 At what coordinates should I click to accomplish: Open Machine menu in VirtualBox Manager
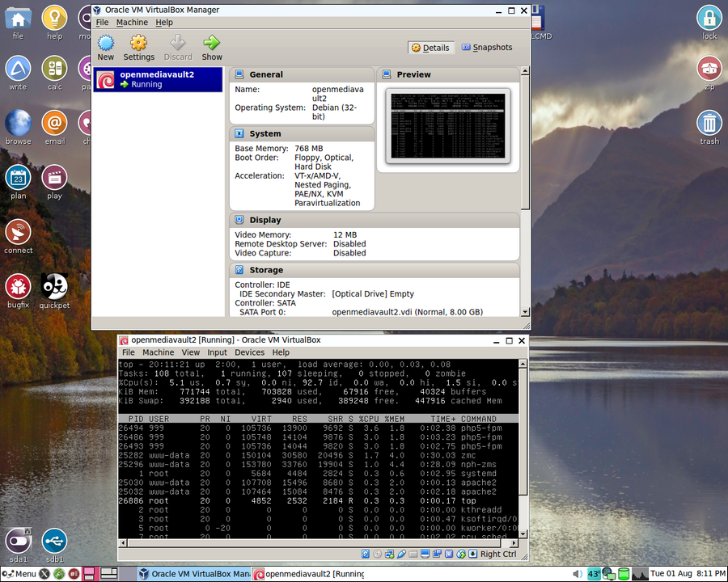coord(132,23)
